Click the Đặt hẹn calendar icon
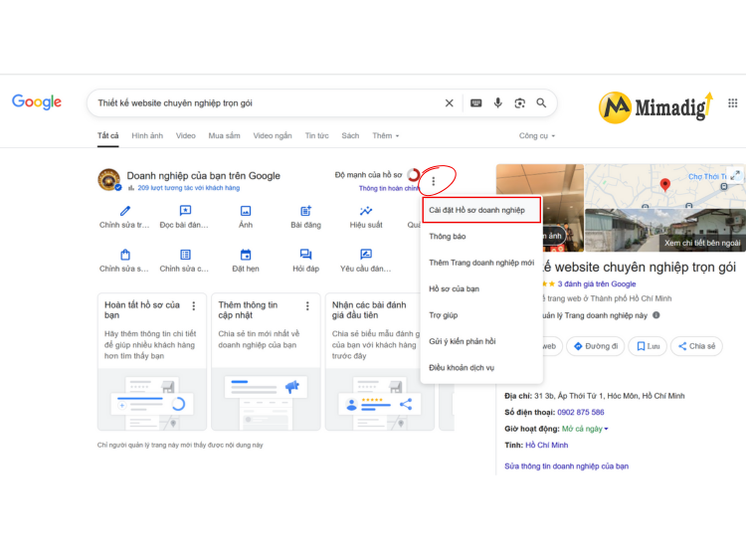The width and height of the screenshot is (746, 560). pyautogui.click(x=246, y=255)
